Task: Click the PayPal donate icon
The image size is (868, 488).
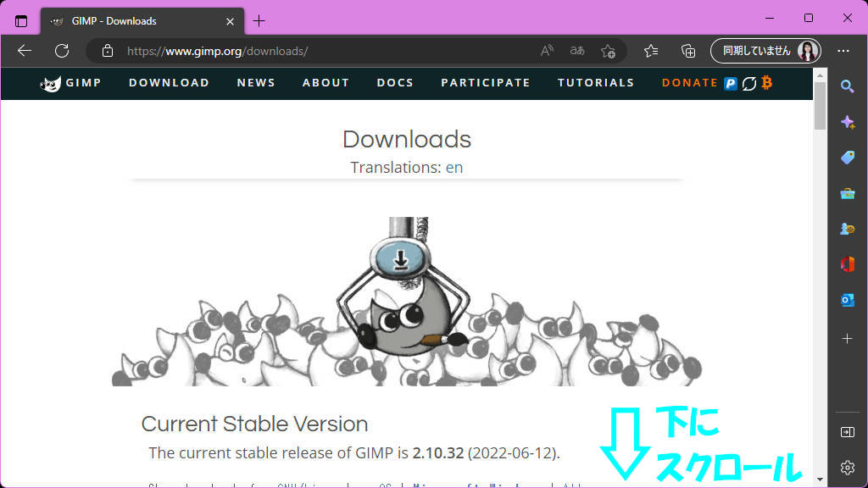Action: (731, 83)
